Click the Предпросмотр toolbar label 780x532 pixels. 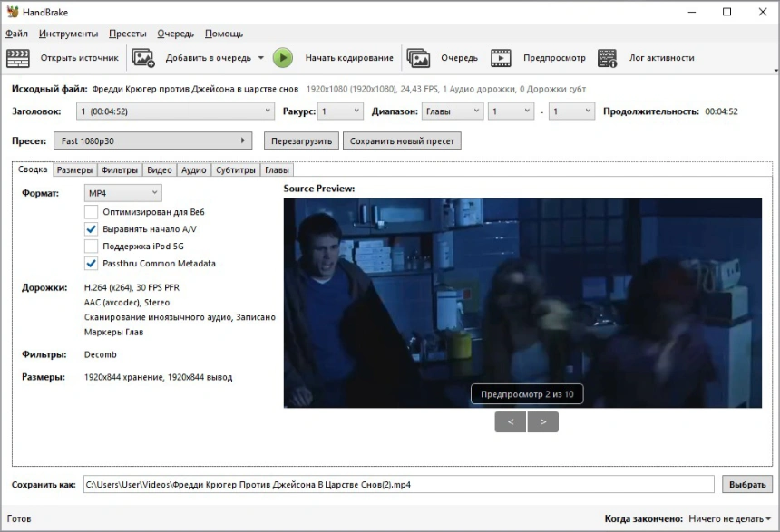554,58
